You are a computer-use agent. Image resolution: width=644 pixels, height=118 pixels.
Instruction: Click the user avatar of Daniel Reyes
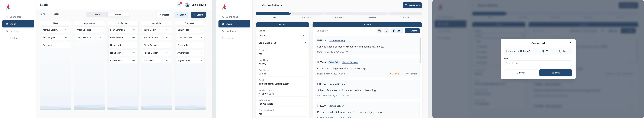[187, 5]
